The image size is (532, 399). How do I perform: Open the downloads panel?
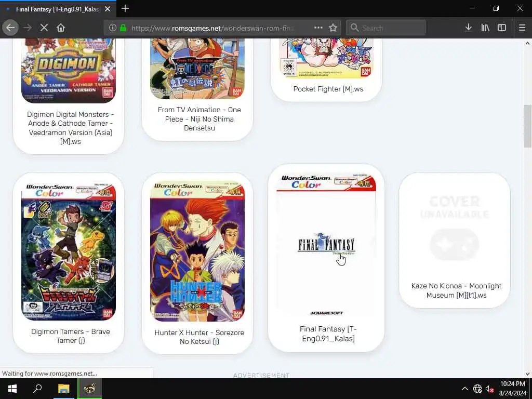click(x=468, y=28)
